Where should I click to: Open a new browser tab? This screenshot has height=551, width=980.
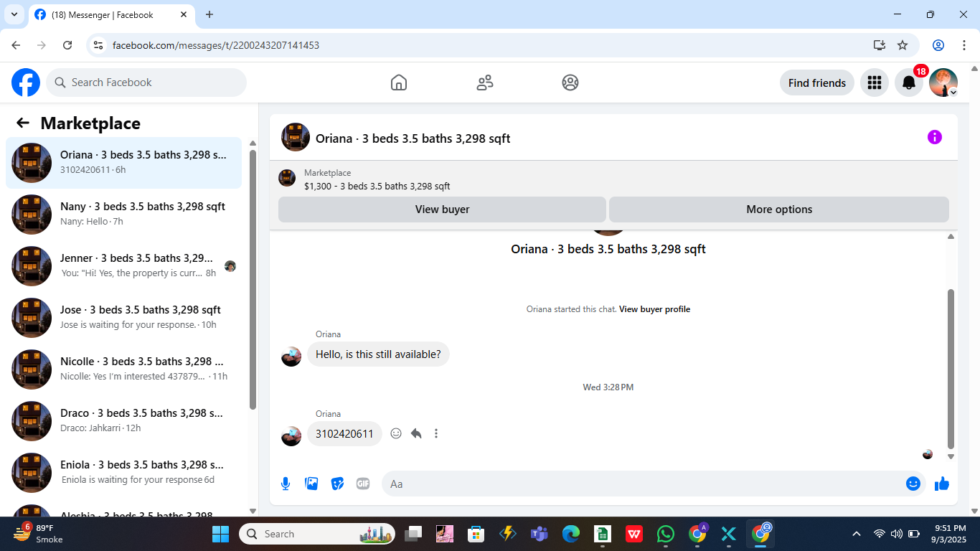tap(209, 14)
